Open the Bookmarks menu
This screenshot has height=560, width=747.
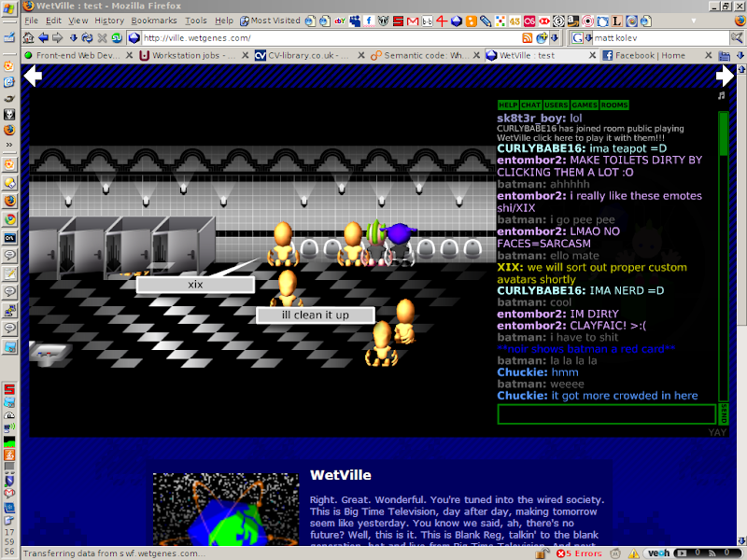pos(154,21)
